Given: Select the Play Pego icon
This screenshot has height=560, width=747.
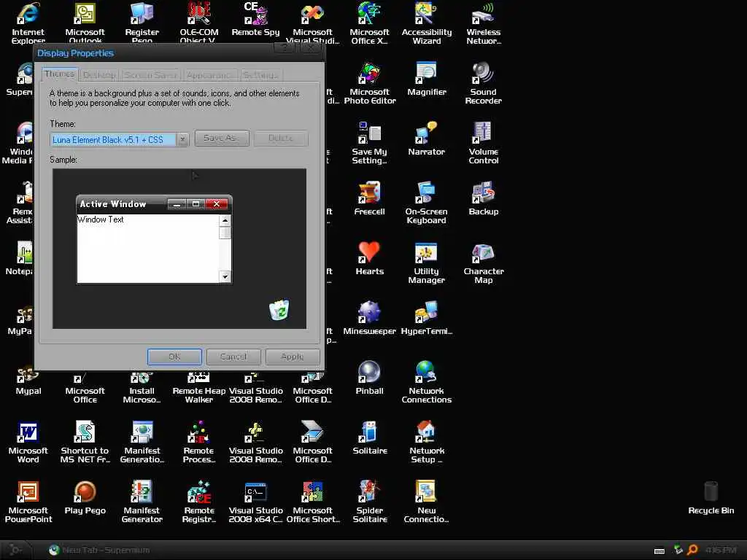Looking at the screenshot, I should [x=85, y=497].
